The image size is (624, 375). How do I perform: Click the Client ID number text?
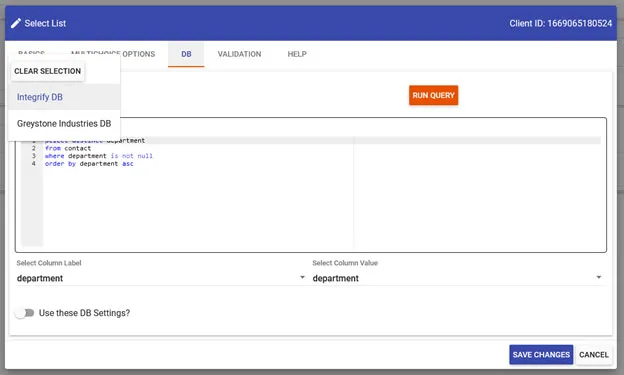coord(579,23)
